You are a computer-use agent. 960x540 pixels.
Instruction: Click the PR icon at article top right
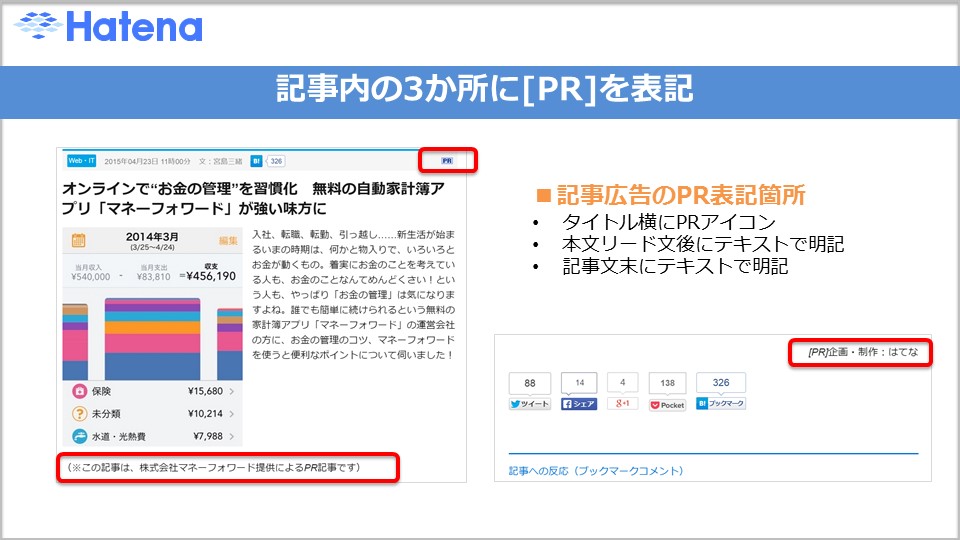point(447,161)
